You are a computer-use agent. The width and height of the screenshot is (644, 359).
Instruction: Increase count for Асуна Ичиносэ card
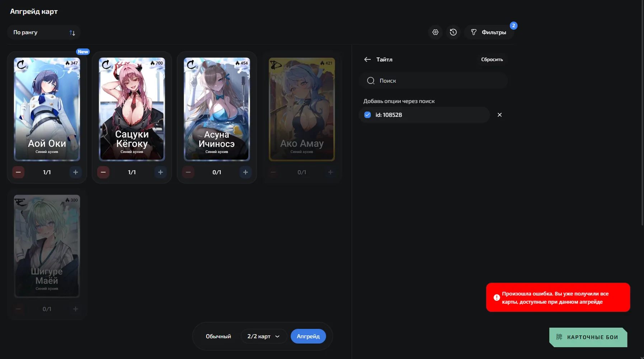click(245, 172)
